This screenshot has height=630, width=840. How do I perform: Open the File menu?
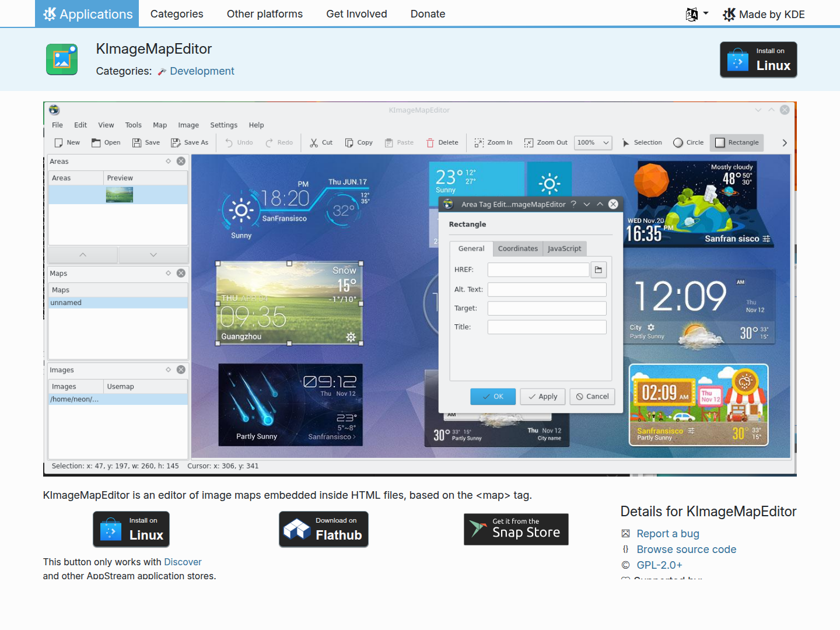tap(57, 125)
